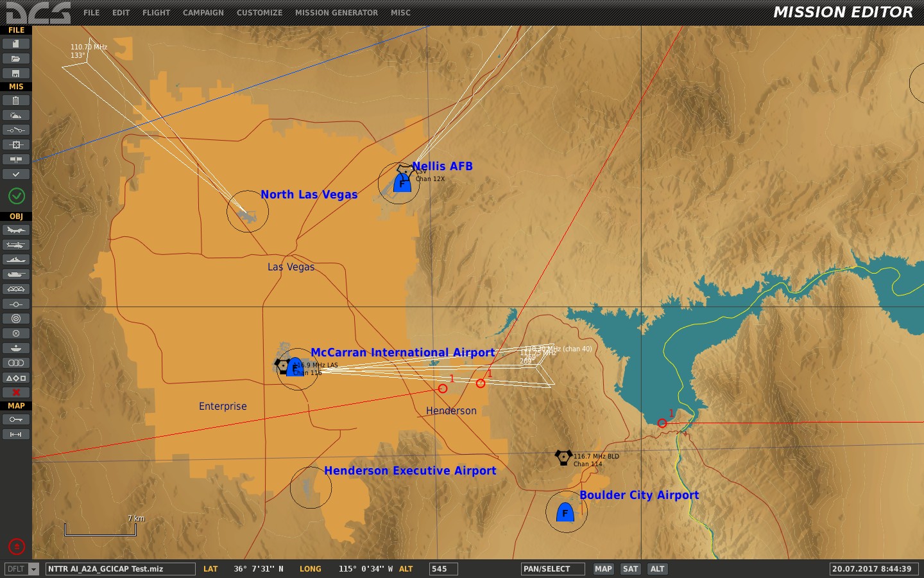The height and width of the screenshot is (578, 924).
Task: Click the map distance ruler tool
Action: click(16, 435)
